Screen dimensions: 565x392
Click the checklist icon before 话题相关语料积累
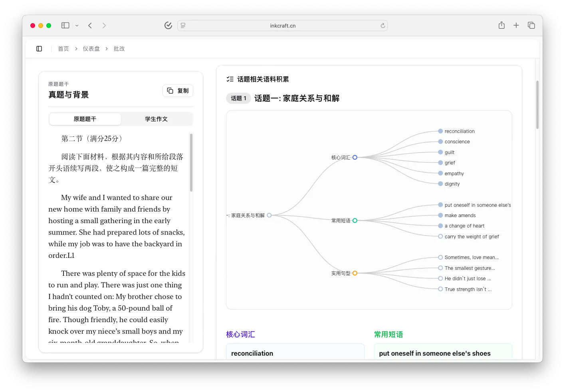230,79
